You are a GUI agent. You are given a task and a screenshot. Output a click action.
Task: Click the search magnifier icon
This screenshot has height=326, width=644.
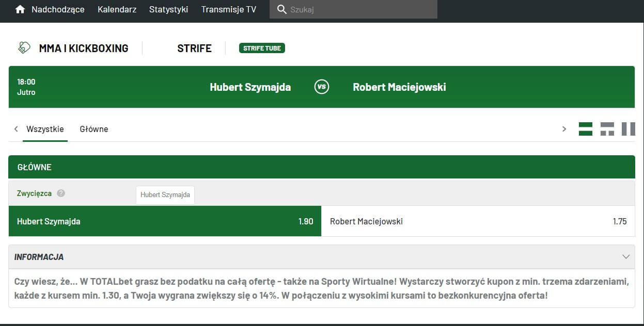pos(281,9)
